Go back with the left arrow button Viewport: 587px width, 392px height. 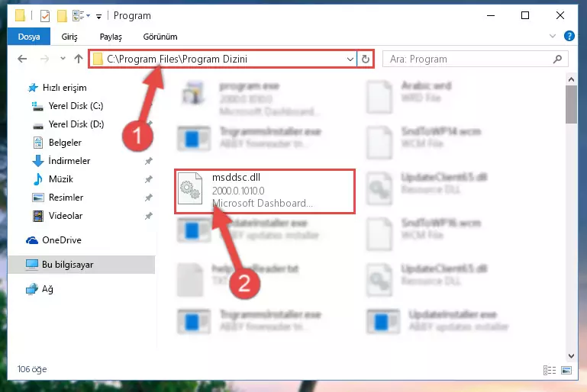point(22,59)
